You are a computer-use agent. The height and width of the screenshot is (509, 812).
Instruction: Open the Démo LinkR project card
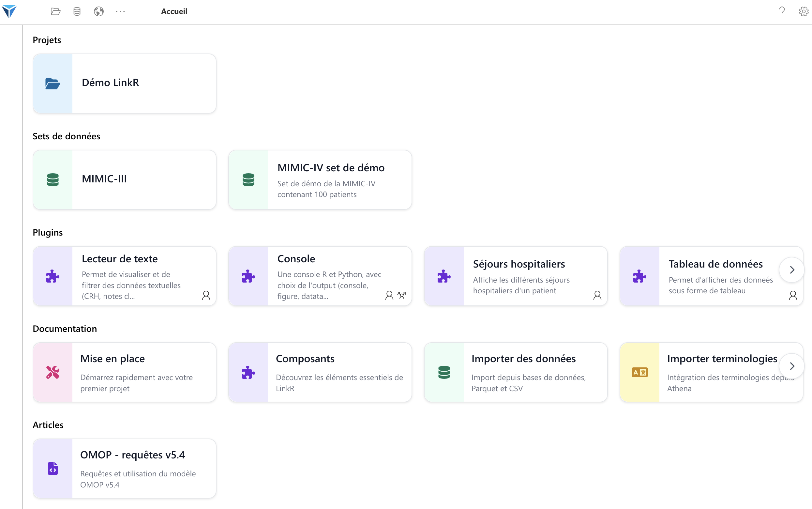coord(125,84)
